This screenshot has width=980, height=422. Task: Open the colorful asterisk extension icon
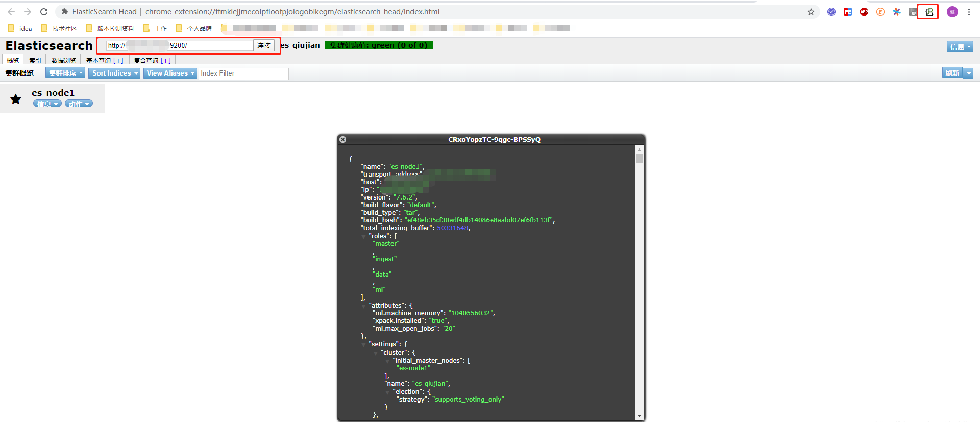[897, 12]
